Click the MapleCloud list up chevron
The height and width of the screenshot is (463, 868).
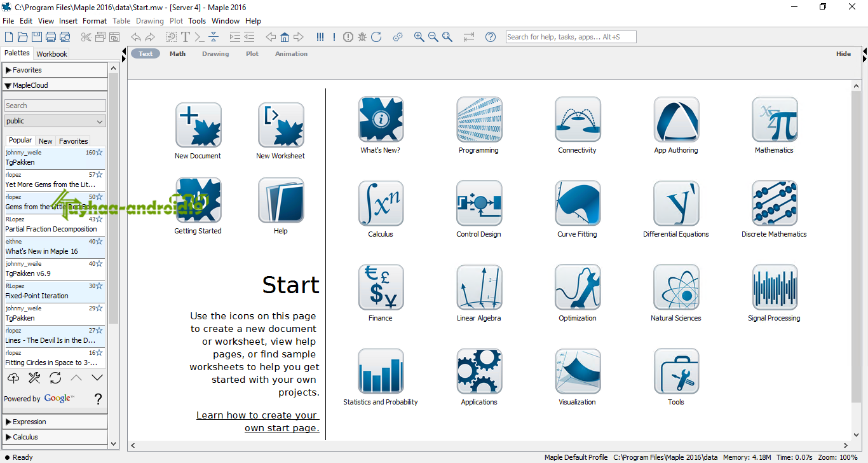click(x=76, y=378)
